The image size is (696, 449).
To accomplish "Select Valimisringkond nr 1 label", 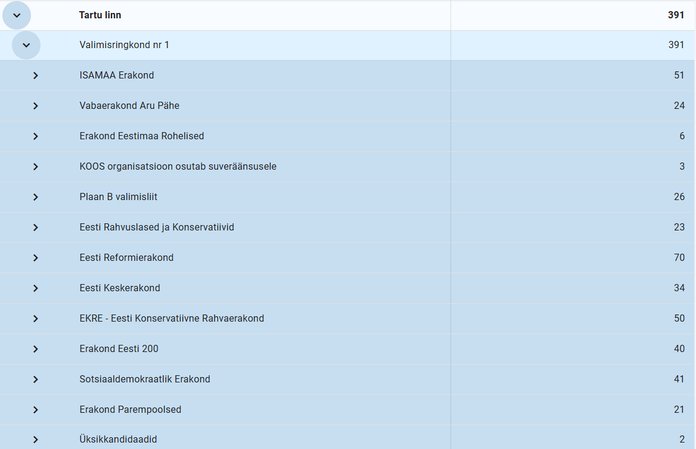I will click(x=124, y=45).
